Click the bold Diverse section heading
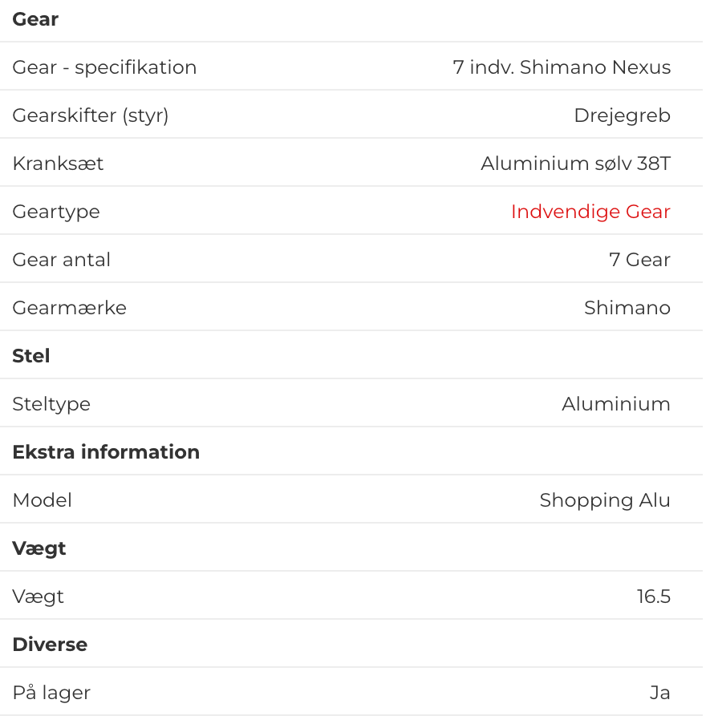714x728 pixels. [50, 645]
